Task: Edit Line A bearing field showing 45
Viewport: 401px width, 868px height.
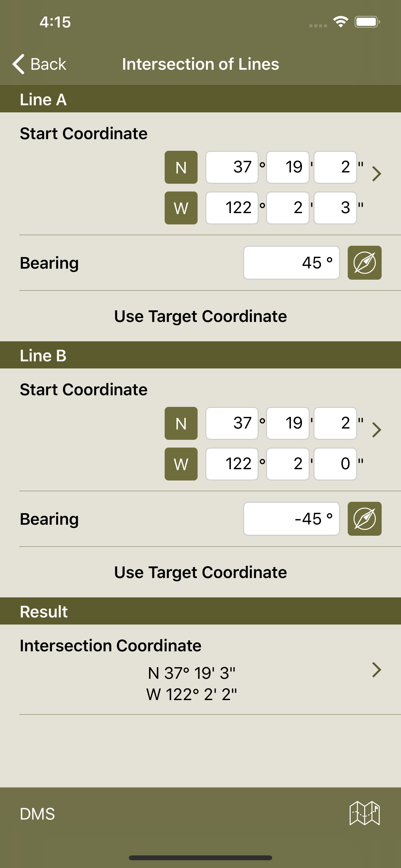Action: point(292,263)
